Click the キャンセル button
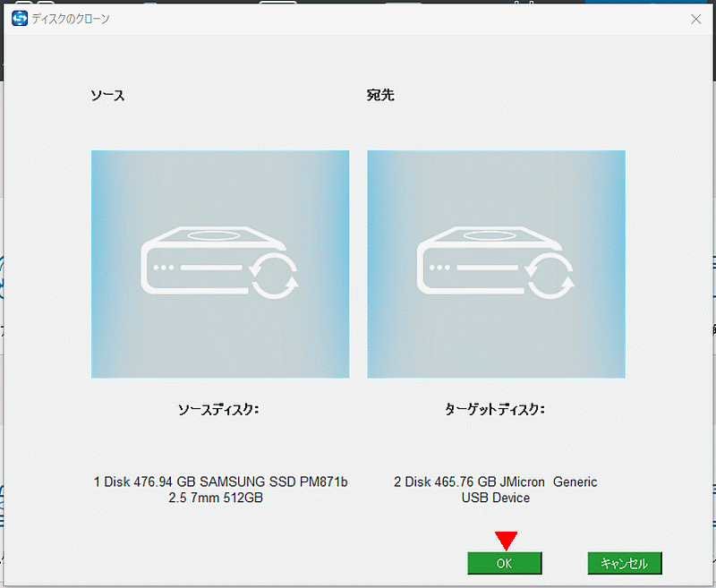 tap(624, 563)
